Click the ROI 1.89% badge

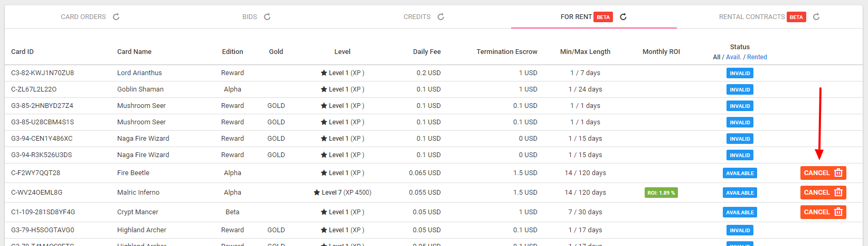point(661,193)
